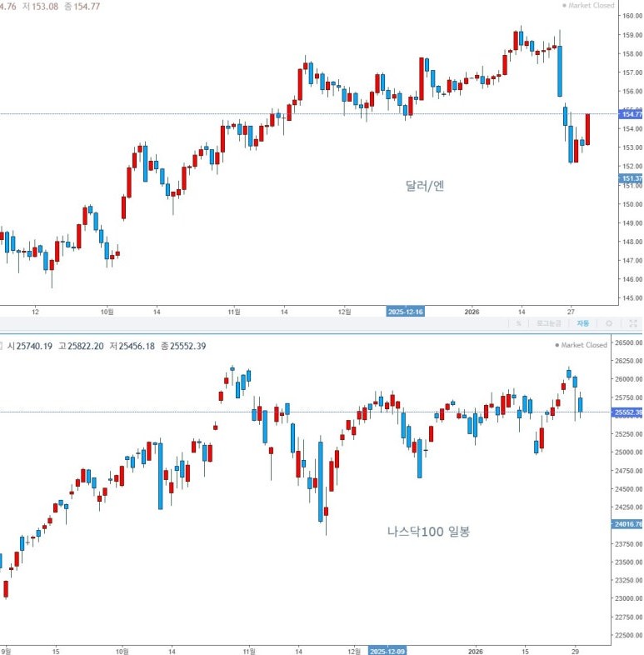Toggle the percent scale button
Screen dimensions: 644x655
[518, 323]
